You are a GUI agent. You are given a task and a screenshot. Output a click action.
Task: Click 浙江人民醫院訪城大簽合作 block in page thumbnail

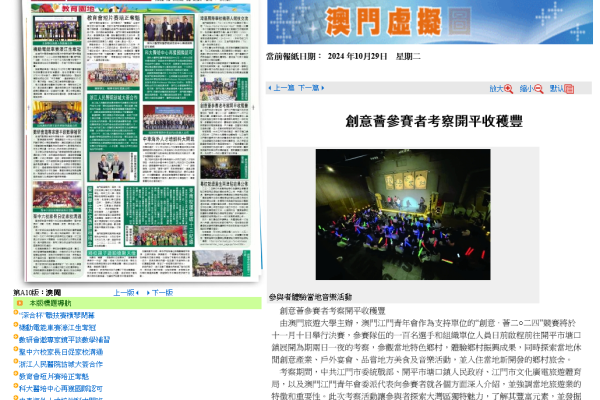point(113,138)
